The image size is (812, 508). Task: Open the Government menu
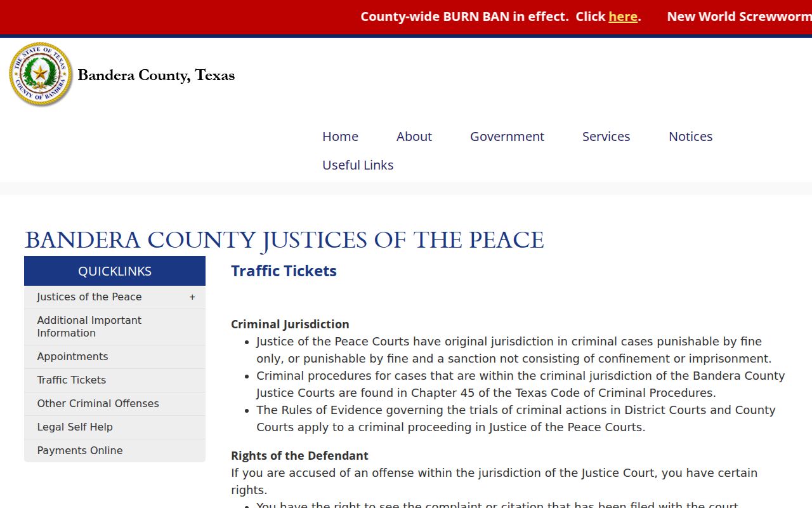[507, 137]
